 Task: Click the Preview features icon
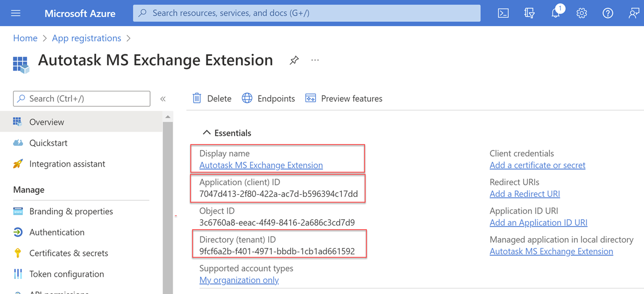tap(310, 98)
